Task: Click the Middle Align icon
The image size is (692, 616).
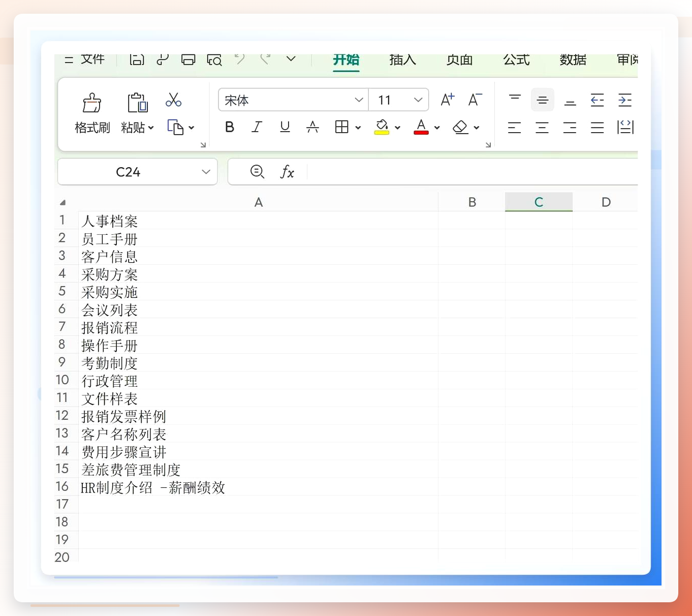Action: pyautogui.click(x=543, y=100)
